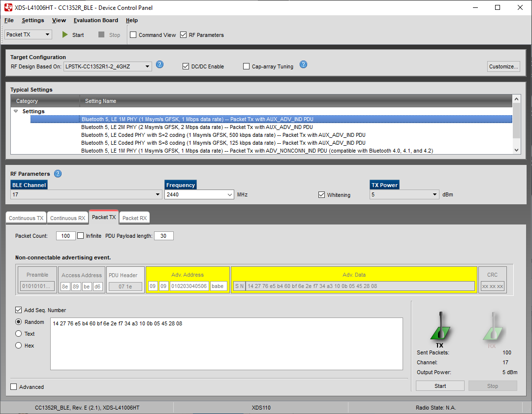Open the Packet TX mode dropdown in toolbar
The image size is (532, 414).
point(28,34)
